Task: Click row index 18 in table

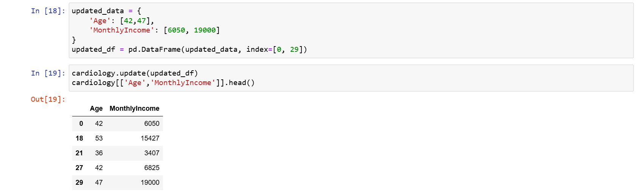Action: pos(79,138)
